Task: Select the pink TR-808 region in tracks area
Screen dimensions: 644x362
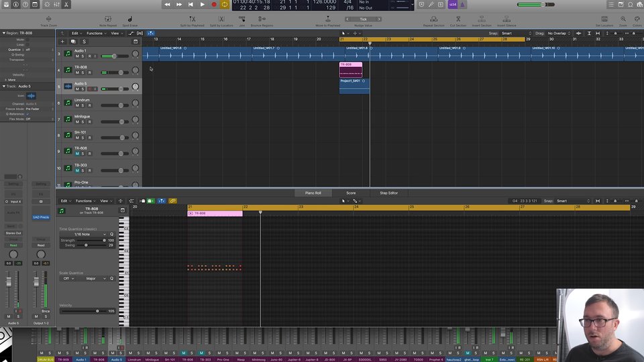Action: [x=351, y=70]
